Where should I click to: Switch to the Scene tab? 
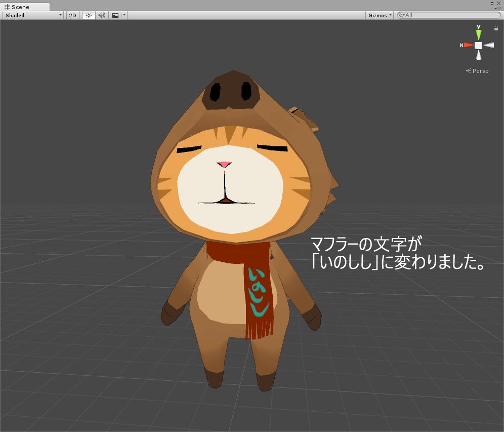(20, 7)
